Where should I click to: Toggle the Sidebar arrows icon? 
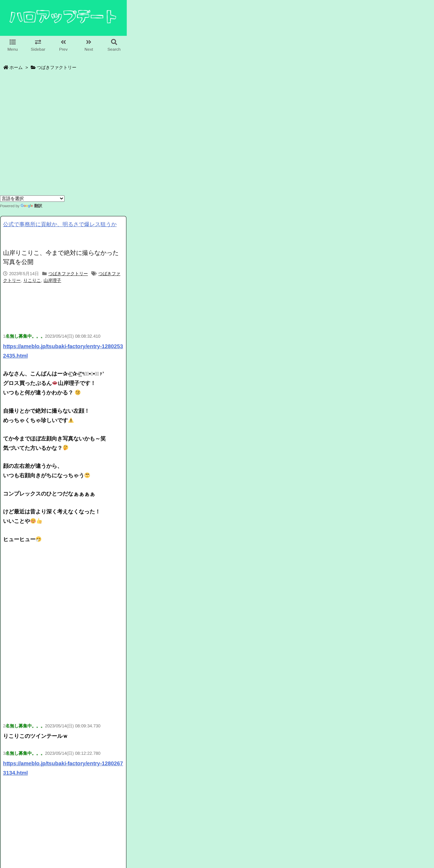38,42
